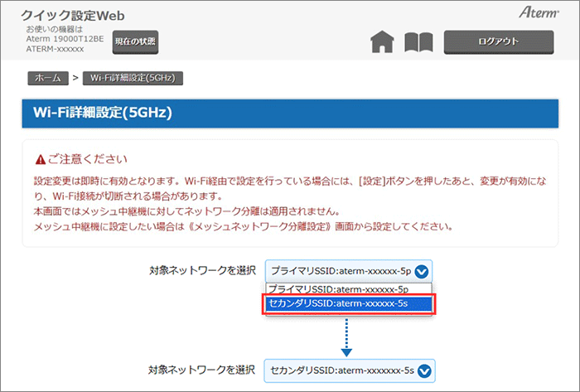Choose the highlighted セカンダリSSID:aterm-xxxxxx-5s option
Viewport: 580px width, 392px height.
[x=349, y=304]
